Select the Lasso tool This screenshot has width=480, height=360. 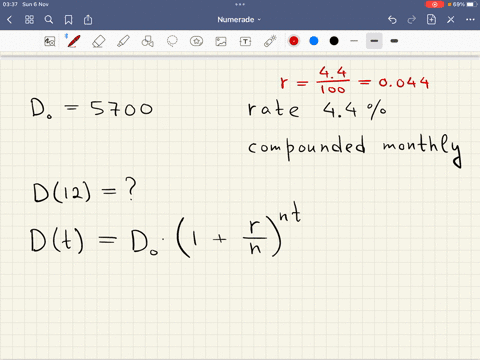(x=172, y=41)
